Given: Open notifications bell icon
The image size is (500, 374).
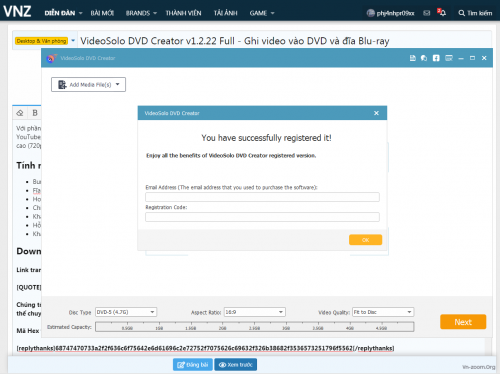Looking at the screenshot, I should coord(442,13).
